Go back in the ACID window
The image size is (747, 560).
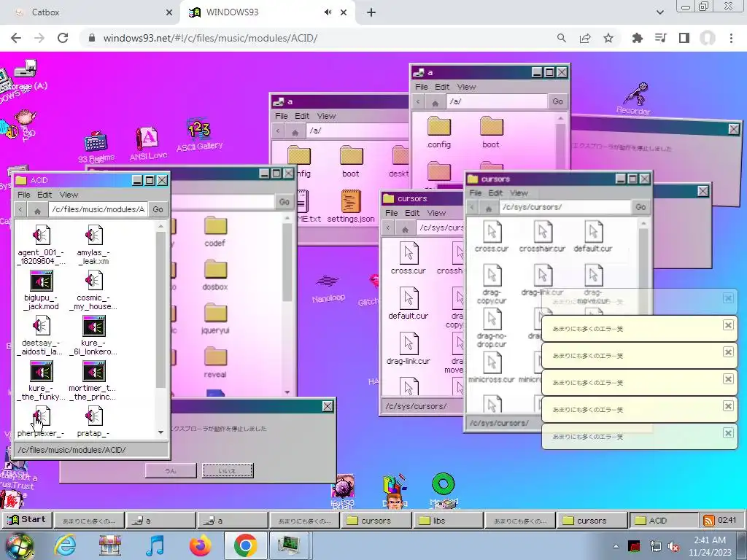click(x=20, y=209)
